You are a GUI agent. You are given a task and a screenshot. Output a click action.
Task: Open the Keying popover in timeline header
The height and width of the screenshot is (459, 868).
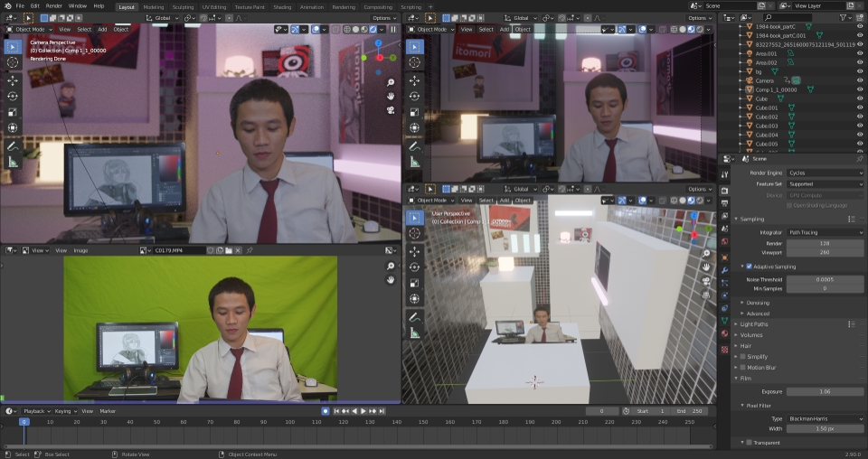point(65,411)
